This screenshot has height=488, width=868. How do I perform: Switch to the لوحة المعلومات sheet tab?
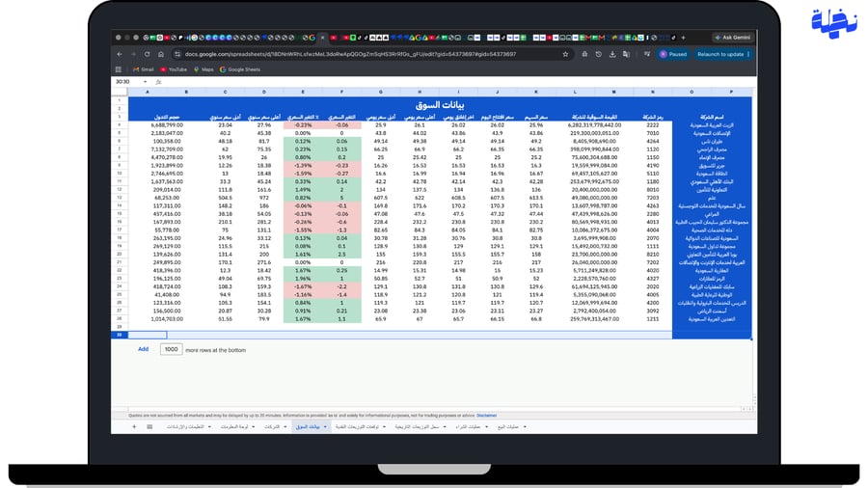[x=234, y=426]
